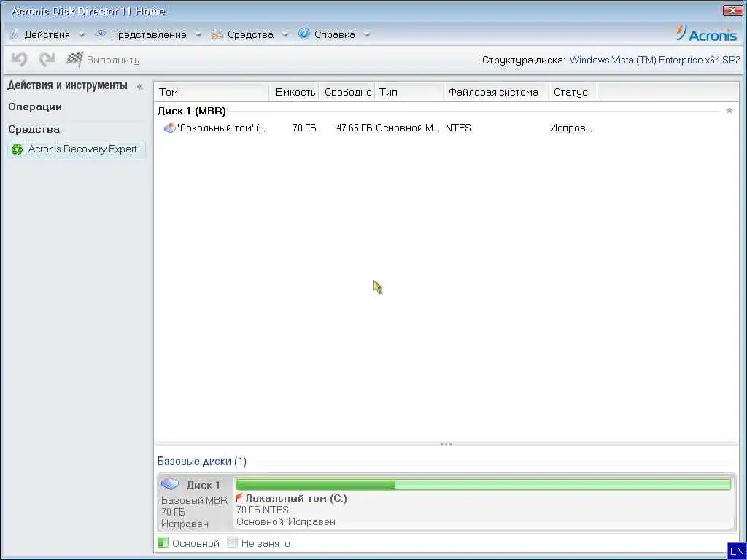Select the Диск 1 (MBR) group header
The image size is (747, 560).
click(x=192, y=111)
